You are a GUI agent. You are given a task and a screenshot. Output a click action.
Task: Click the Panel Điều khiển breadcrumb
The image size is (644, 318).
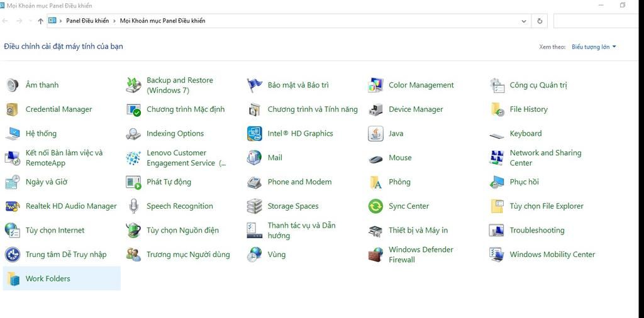[87, 21]
